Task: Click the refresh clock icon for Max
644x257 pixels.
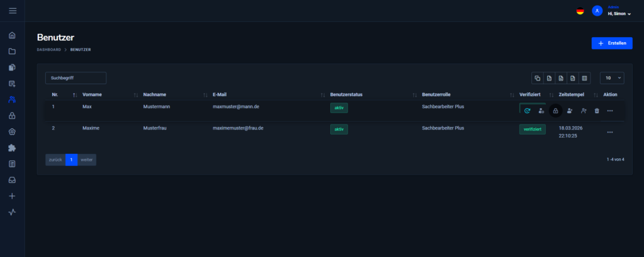Action: click(528, 111)
